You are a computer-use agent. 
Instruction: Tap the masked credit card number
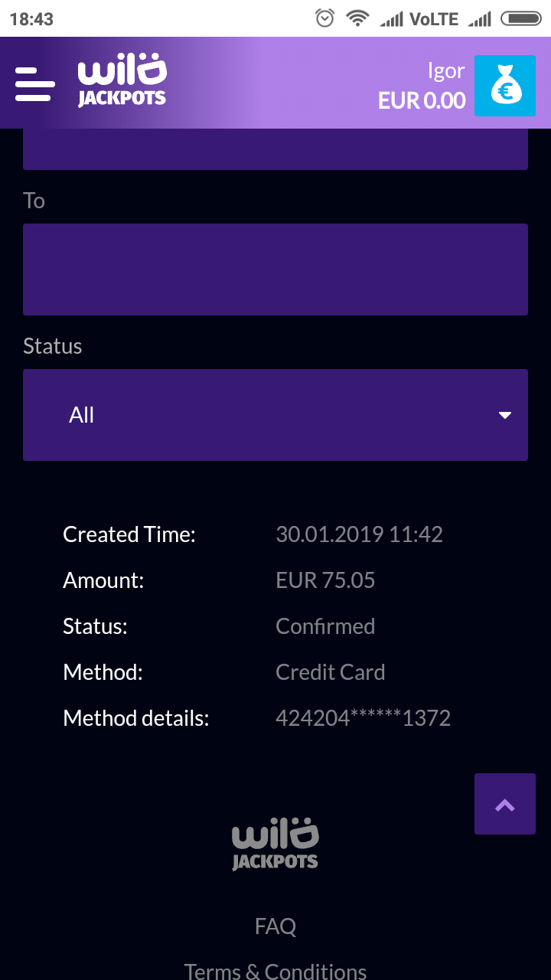(x=363, y=718)
